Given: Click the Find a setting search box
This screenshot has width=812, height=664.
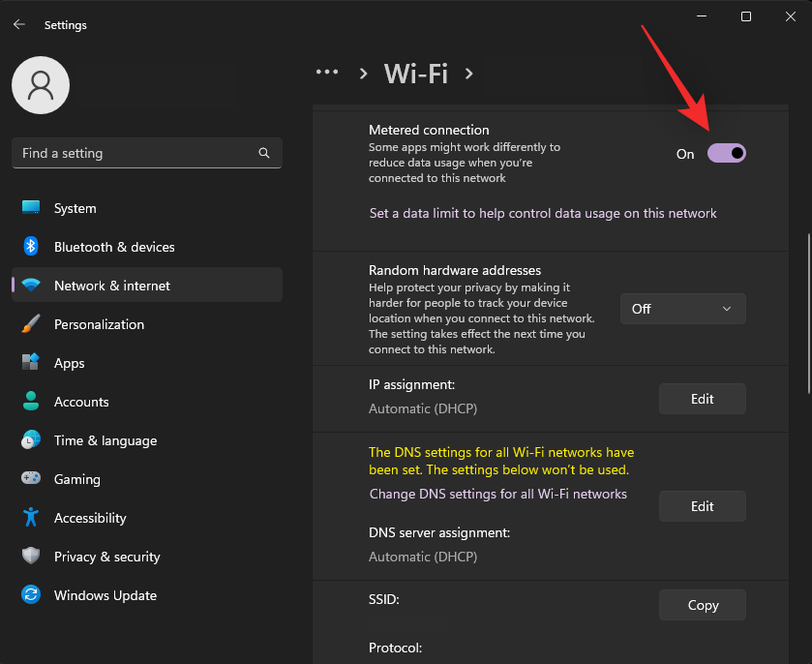Looking at the screenshot, I should [x=135, y=153].
